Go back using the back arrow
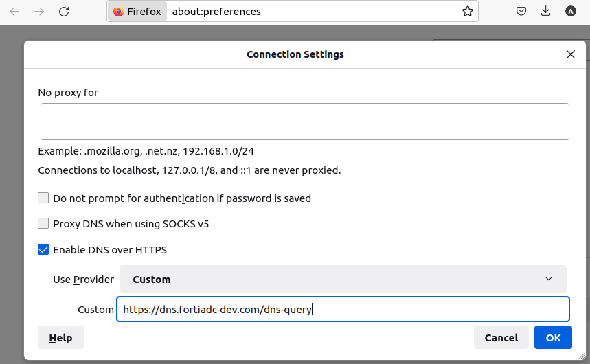 point(14,12)
